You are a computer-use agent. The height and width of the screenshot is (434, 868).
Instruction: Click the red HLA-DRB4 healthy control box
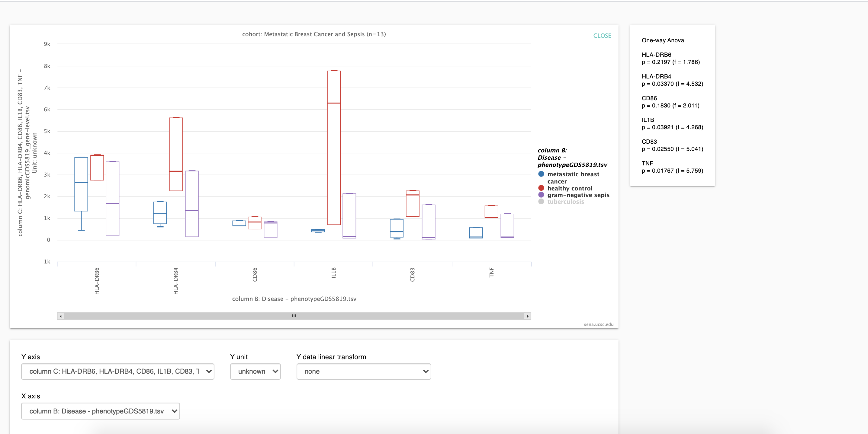pyautogui.click(x=176, y=154)
